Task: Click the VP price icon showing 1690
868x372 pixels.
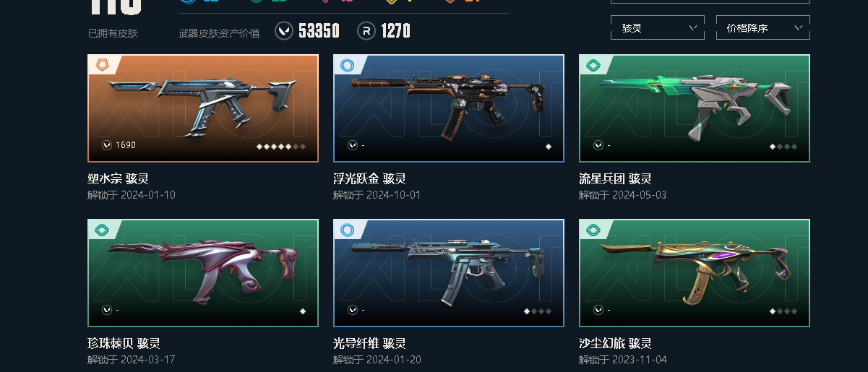Action: coord(107,145)
